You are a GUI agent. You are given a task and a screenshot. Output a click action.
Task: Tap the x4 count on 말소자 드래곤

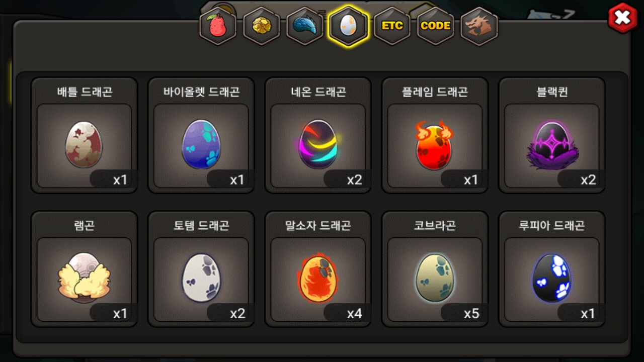[355, 314]
